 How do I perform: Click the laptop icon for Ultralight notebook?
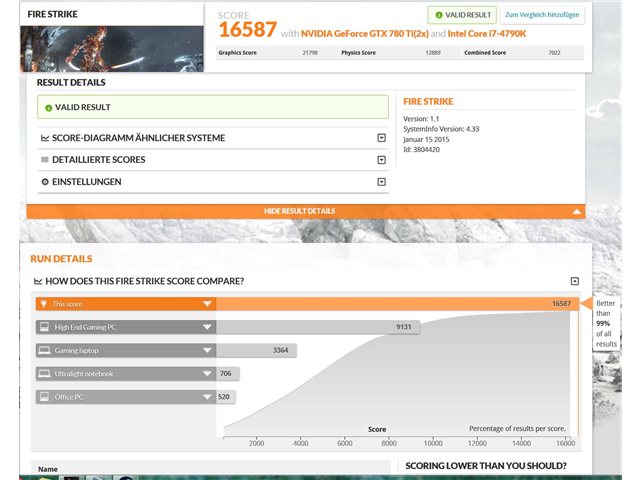pos(44,373)
